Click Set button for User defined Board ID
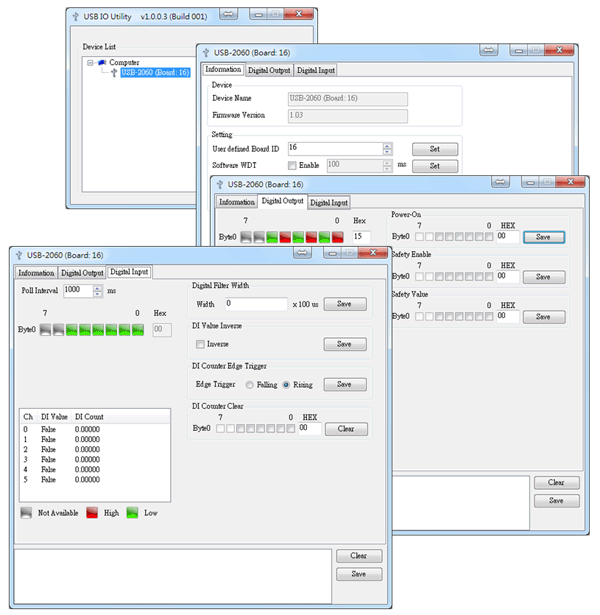Screen dimensions: 600x615 click(x=435, y=149)
